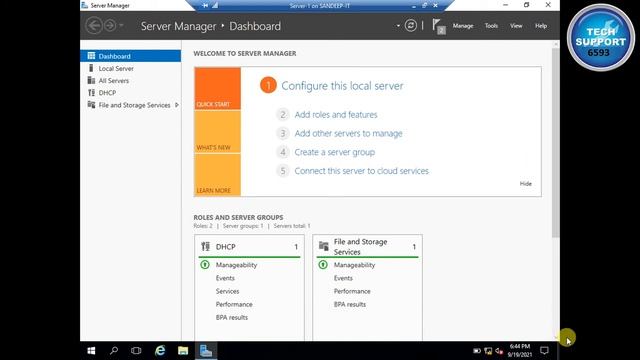Select Dashboard in the sidebar
The width and height of the screenshot is (640, 360).
click(x=131, y=56)
